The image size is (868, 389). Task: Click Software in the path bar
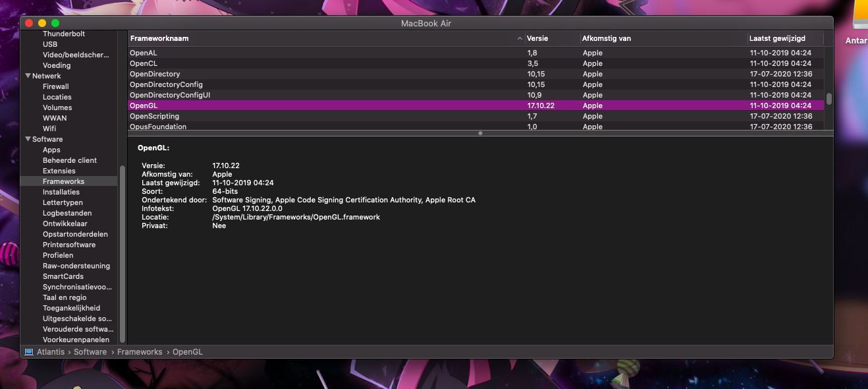[x=90, y=352]
